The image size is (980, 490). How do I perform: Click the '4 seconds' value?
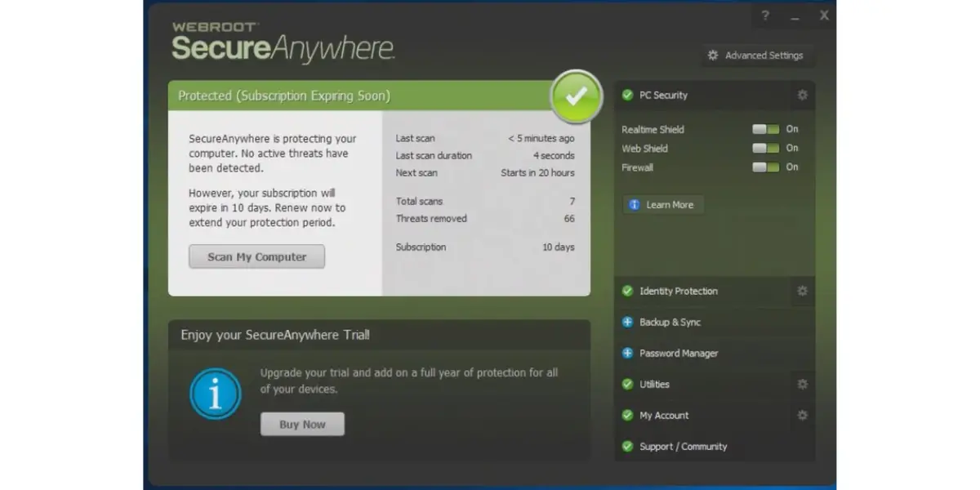tap(554, 155)
